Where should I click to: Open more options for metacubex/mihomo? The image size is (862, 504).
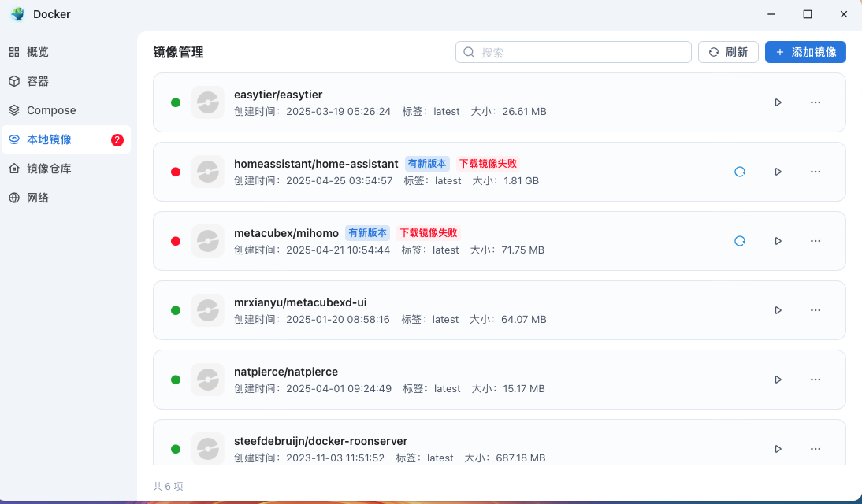816,241
